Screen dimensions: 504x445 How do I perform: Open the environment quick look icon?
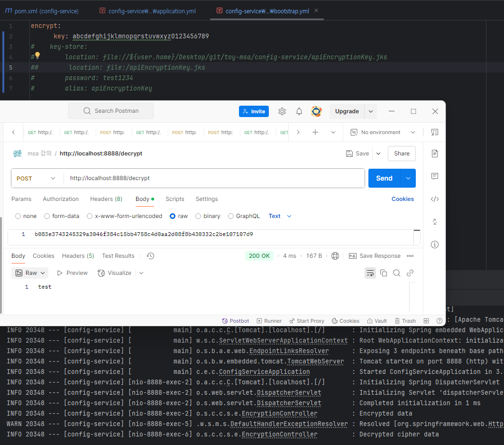435,132
